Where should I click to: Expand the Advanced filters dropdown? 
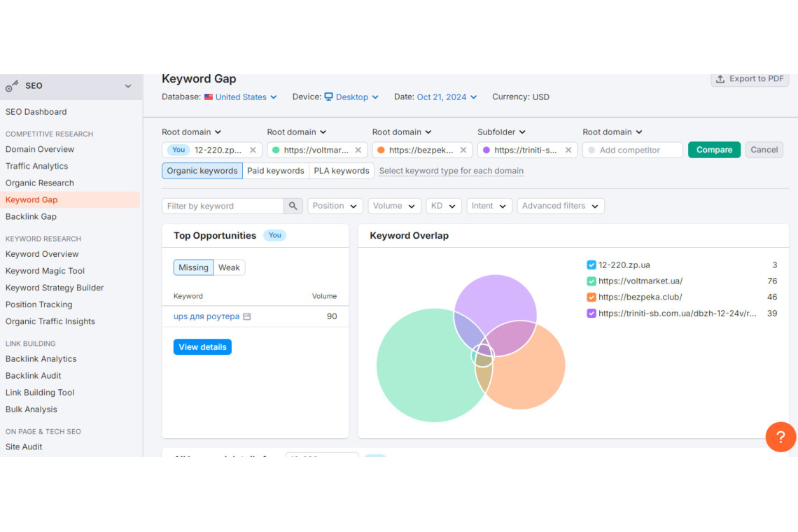pos(560,206)
